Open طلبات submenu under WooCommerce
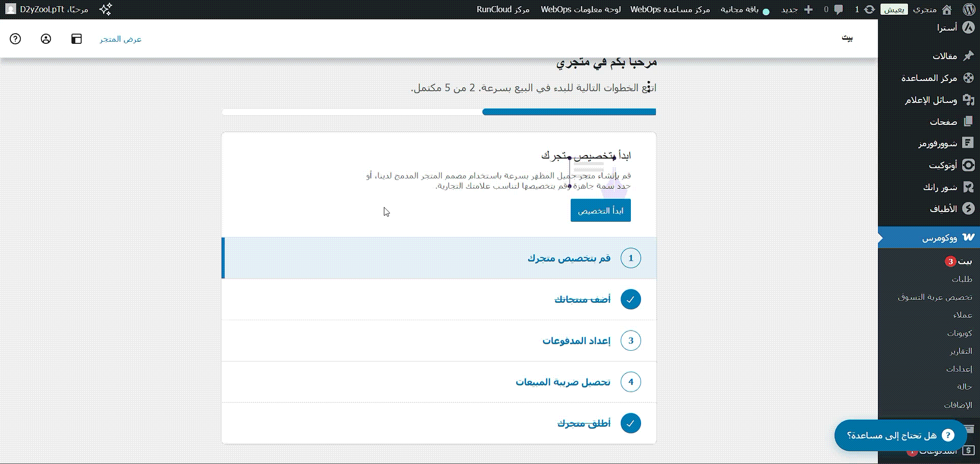Image resolution: width=980 pixels, height=464 pixels. click(x=962, y=279)
